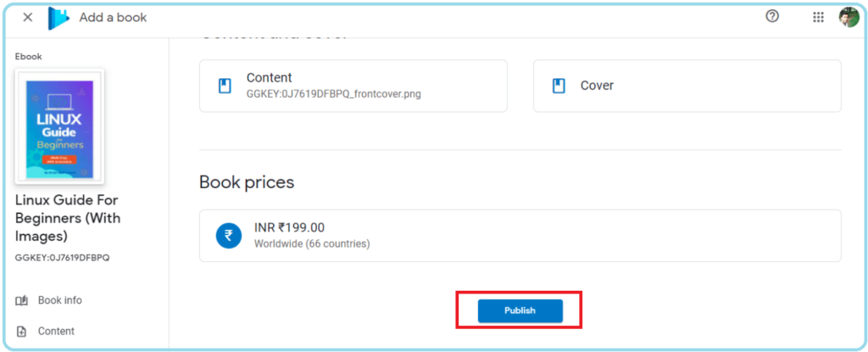Open the Cover card
The width and height of the screenshot is (868, 352).
[687, 86]
